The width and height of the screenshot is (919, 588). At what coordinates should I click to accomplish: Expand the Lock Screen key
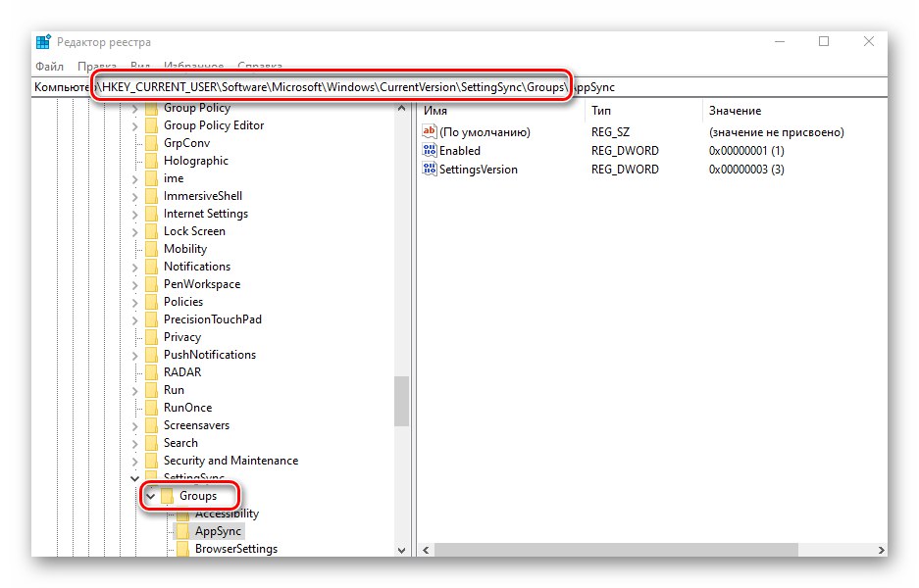click(134, 231)
